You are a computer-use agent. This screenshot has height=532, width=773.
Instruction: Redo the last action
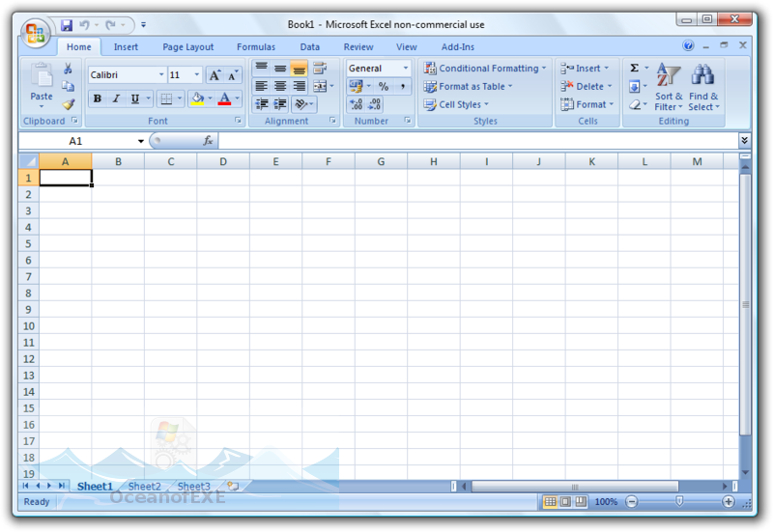pos(110,25)
